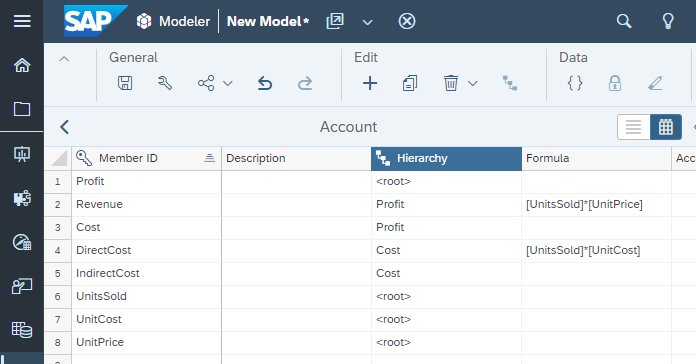The width and height of the screenshot is (696, 364).
Task: Go to Home in the sidebar
Action: click(x=22, y=65)
